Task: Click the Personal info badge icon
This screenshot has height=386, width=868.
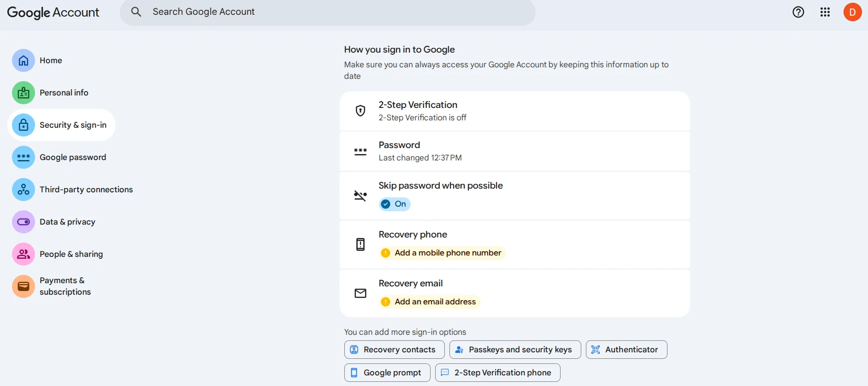Action: [x=24, y=93]
